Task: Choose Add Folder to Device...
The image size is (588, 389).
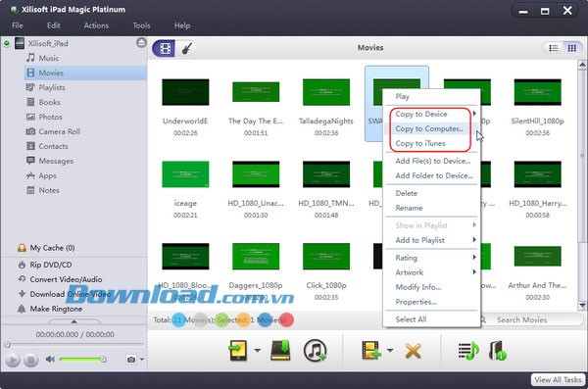Action: (x=431, y=175)
